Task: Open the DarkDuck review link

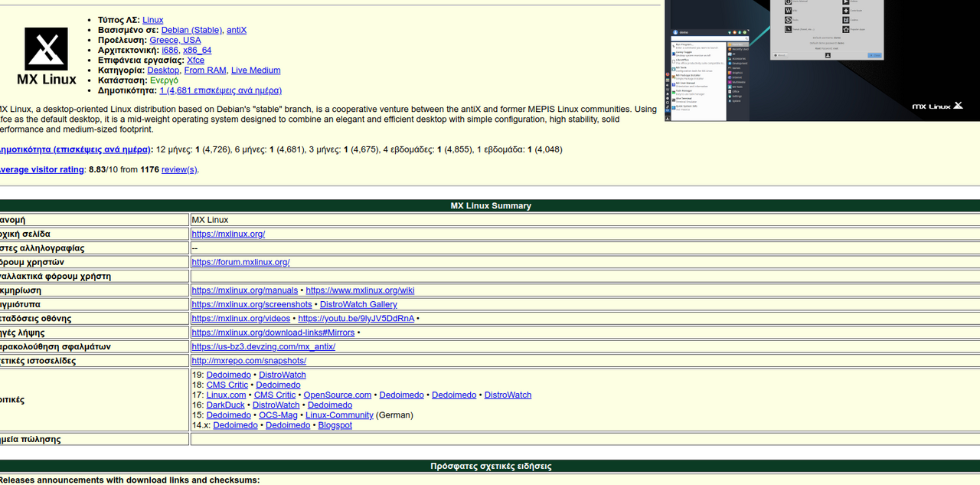Action: [x=225, y=405]
